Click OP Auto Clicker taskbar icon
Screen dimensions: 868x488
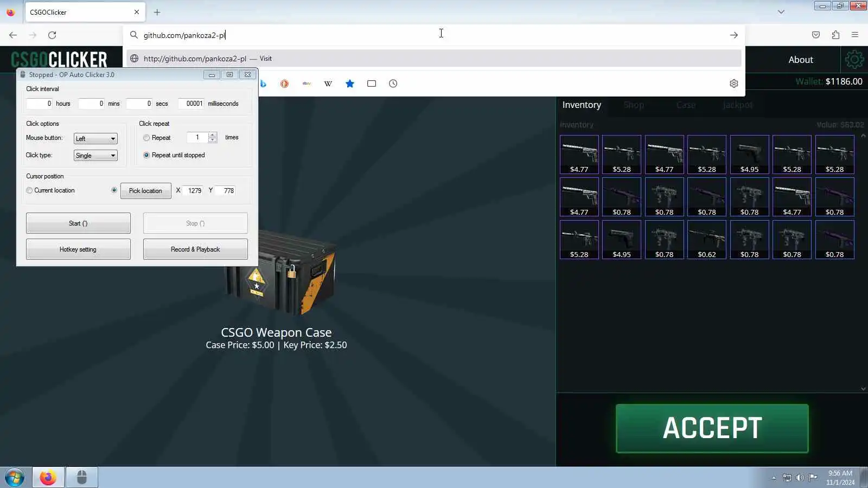[x=82, y=478]
